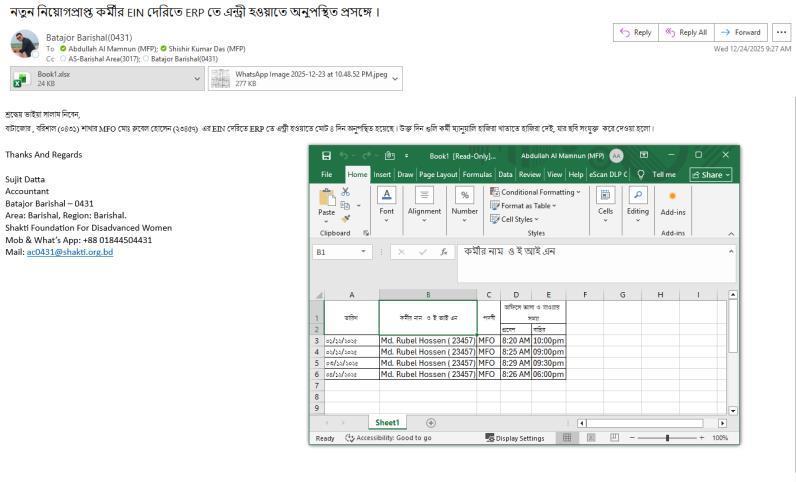Click the Reply button in the email header
This screenshot has height=482, width=796.
pyautogui.click(x=635, y=32)
